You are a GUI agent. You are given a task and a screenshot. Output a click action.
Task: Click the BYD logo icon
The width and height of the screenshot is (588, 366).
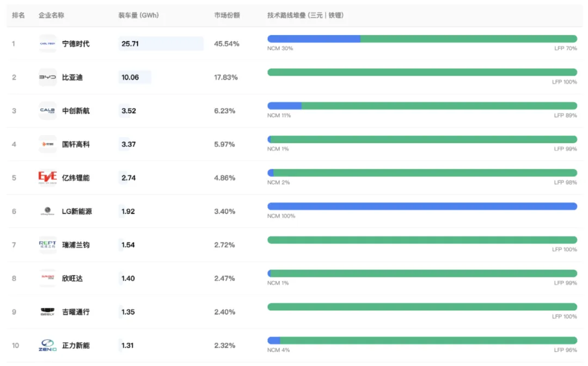(47, 77)
